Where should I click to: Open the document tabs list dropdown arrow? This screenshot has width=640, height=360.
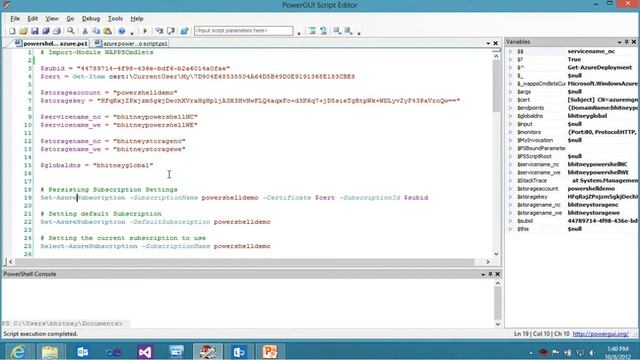pyautogui.click(x=488, y=43)
